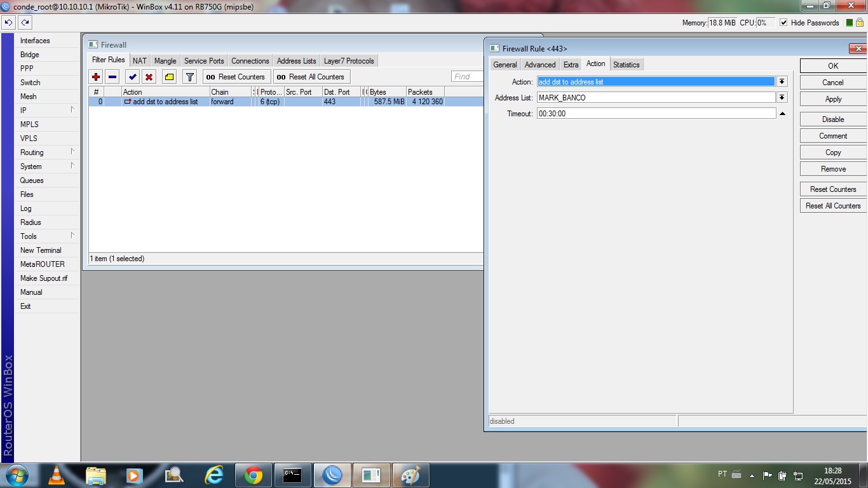Click the WinBox icon in the taskbar

(332, 475)
